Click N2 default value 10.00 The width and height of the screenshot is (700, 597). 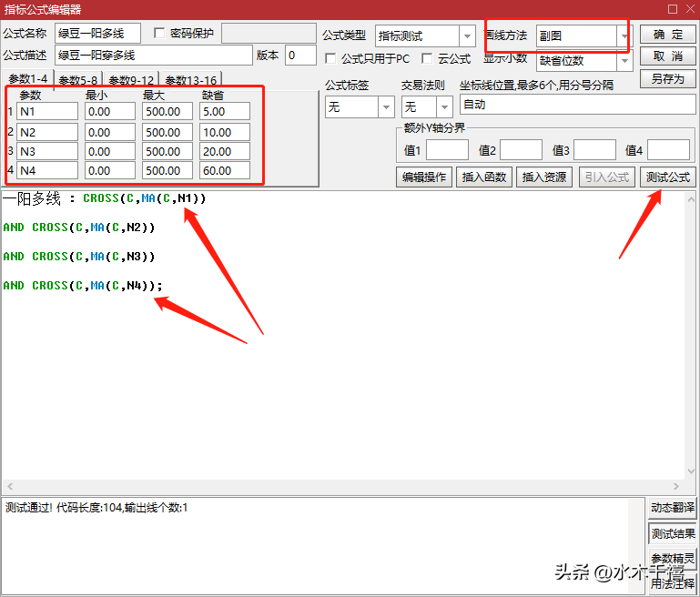[x=225, y=133]
